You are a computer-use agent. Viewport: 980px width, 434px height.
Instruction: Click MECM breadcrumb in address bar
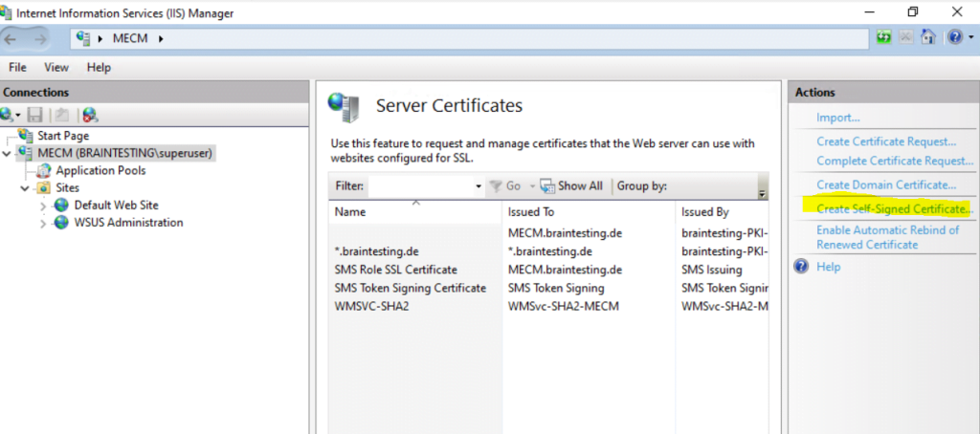(x=130, y=39)
